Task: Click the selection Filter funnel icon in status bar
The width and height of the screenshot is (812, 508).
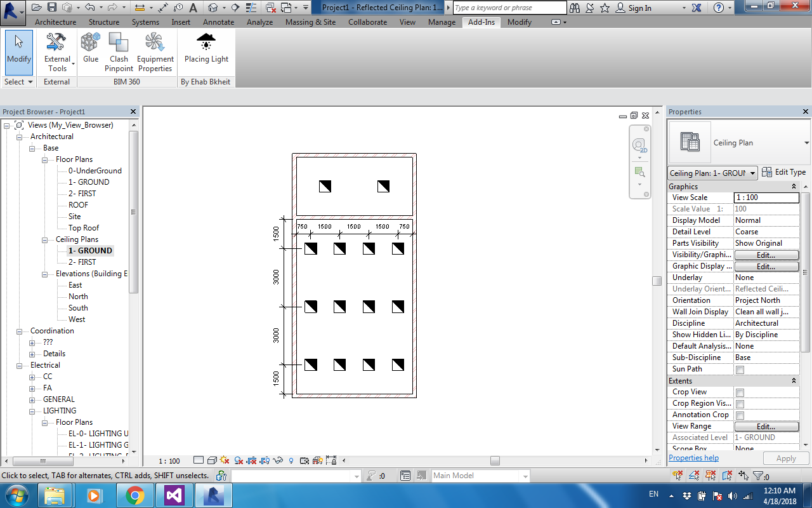Action: coord(757,476)
